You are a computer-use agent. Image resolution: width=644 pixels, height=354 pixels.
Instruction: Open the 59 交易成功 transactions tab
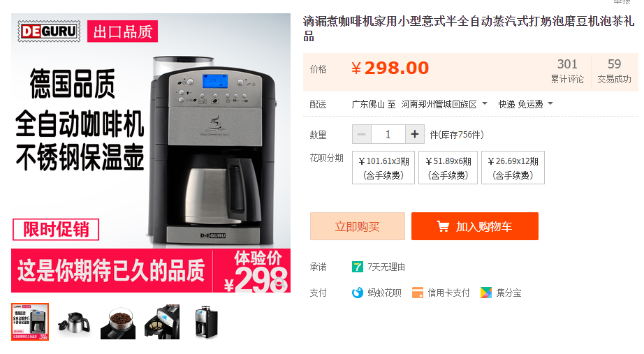(614, 71)
